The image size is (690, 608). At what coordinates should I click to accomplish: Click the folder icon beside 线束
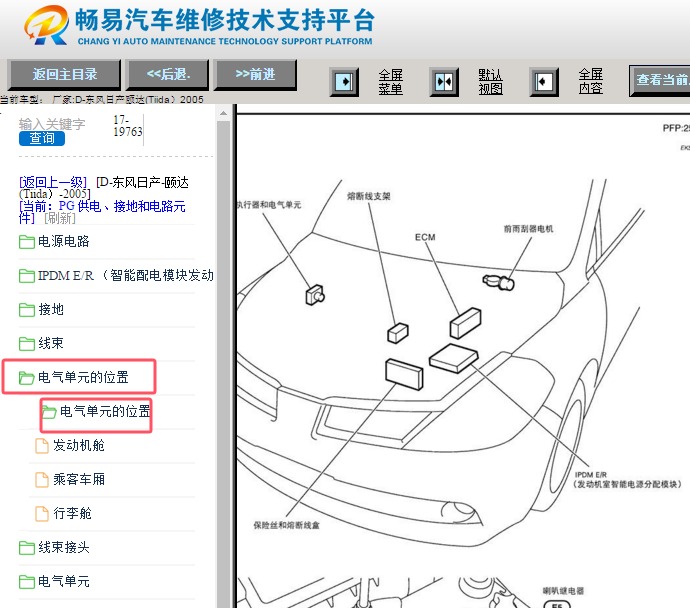point(27,344)
